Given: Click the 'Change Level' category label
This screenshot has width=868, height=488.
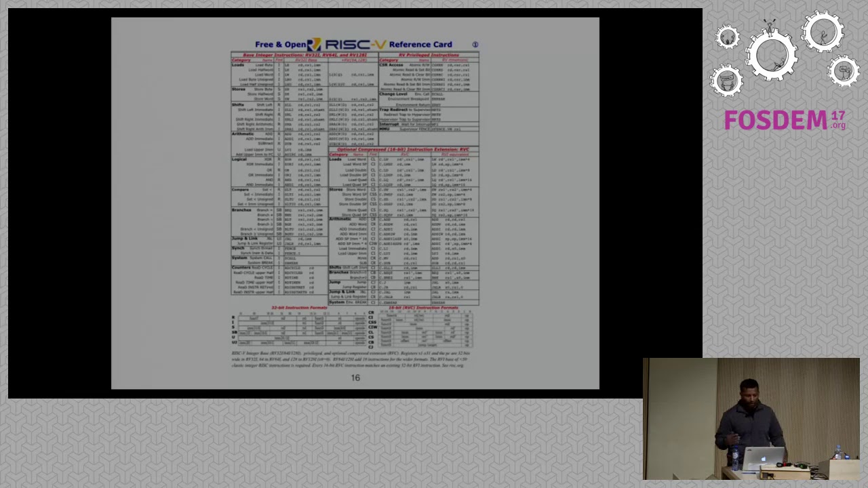Looking at the screenshot, I should pos(393,94).
